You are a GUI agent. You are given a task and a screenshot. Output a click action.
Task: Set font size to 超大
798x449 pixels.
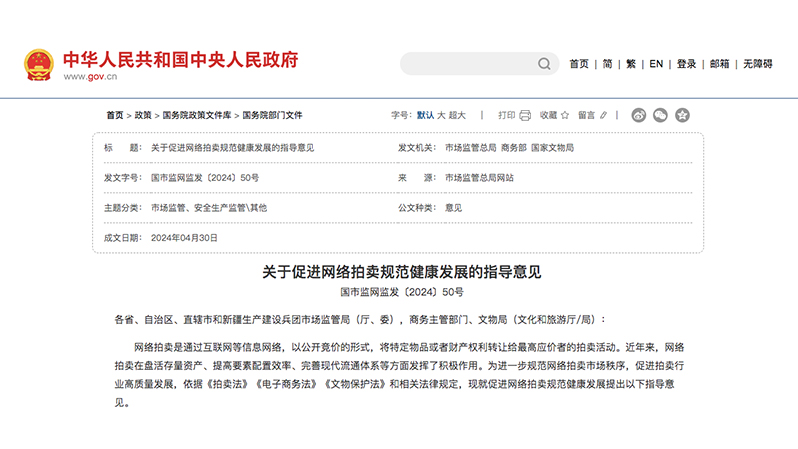click(457, 115)
